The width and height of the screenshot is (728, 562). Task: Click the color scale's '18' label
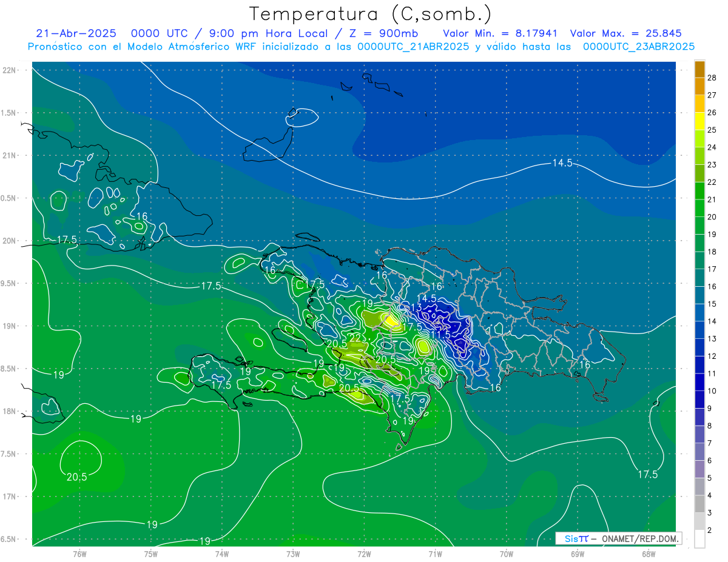[x=712, y=252]
